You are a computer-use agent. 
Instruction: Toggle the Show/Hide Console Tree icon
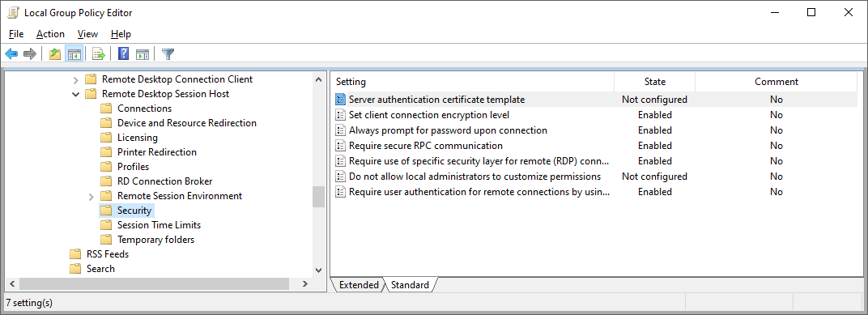click(74, 53)
